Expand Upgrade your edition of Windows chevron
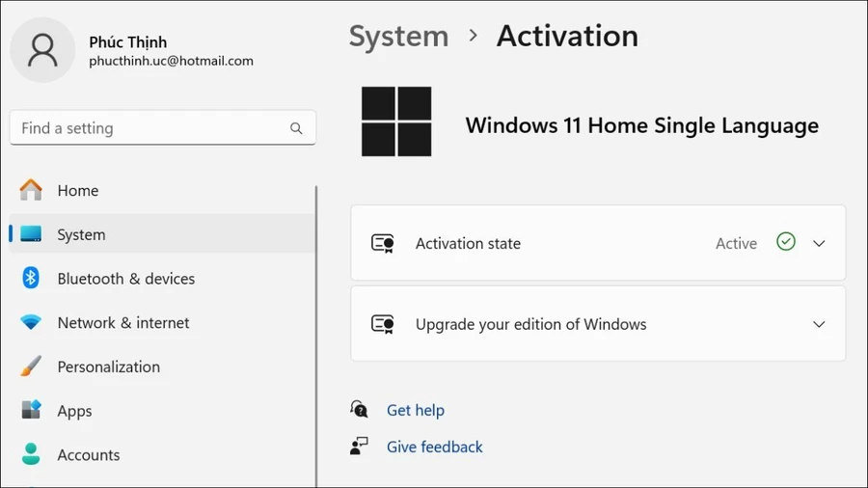The width and height of the screenshot is (868, 488). click(x=819, y=324)
